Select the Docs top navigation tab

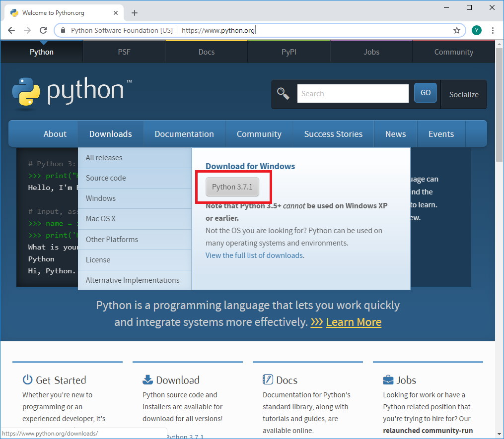pyautogui.click(x=207, y=52)
